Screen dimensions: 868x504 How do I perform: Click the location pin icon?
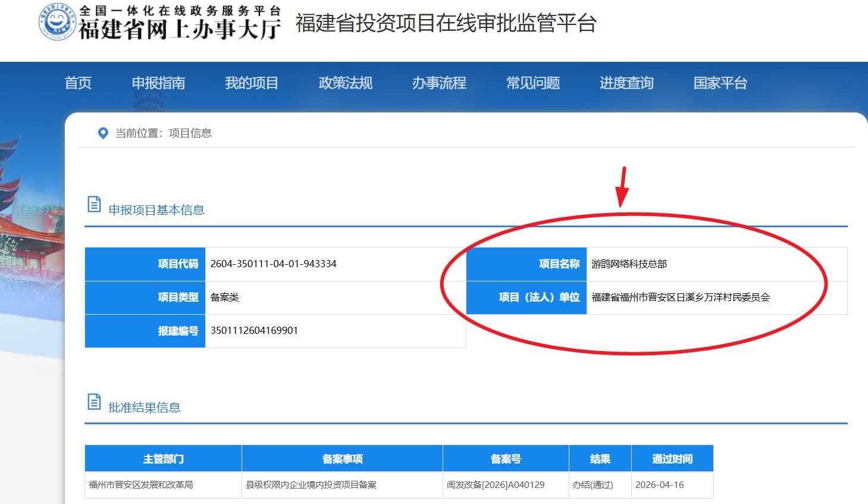click(103, 133)
